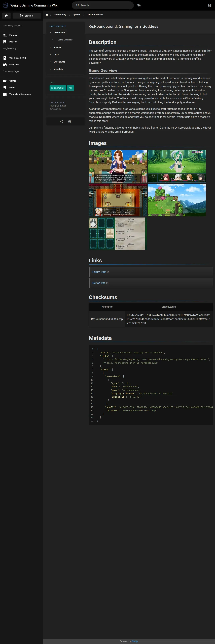Screen dimensions: 215x644
Task: Open the user account icon
Action: tap(209, 5)
